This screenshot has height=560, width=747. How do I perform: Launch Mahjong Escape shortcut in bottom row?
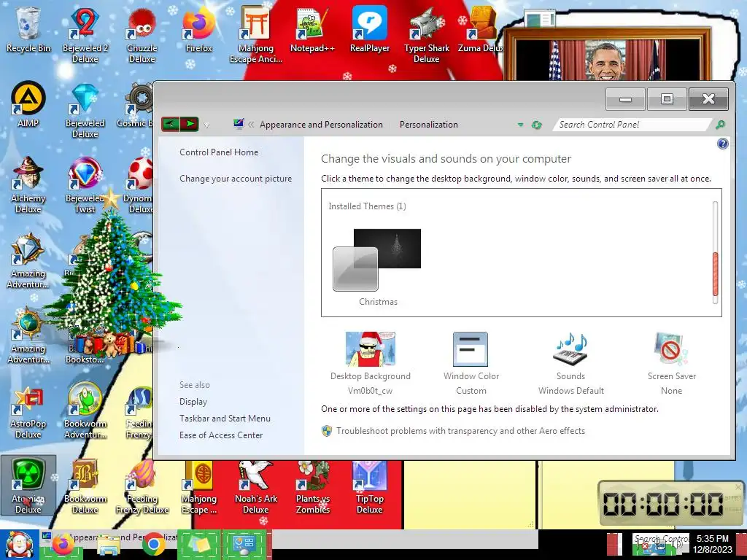[x=199, y=486]
